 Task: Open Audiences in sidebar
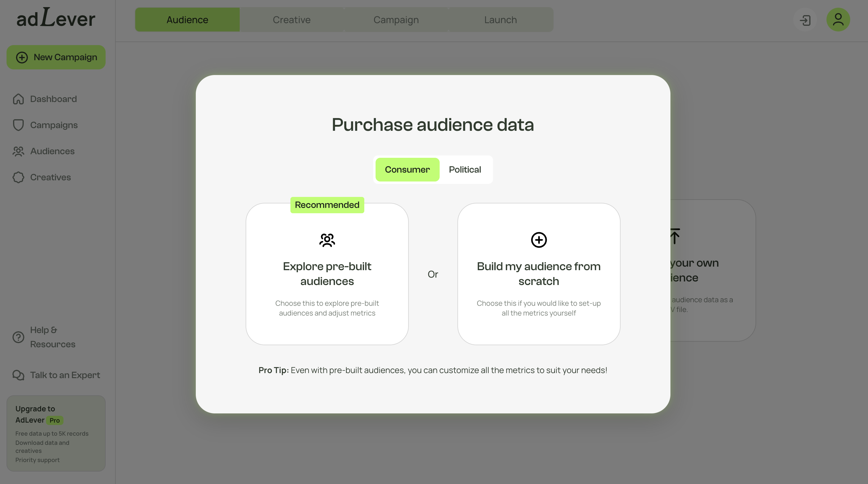click(x=44, y=151)
